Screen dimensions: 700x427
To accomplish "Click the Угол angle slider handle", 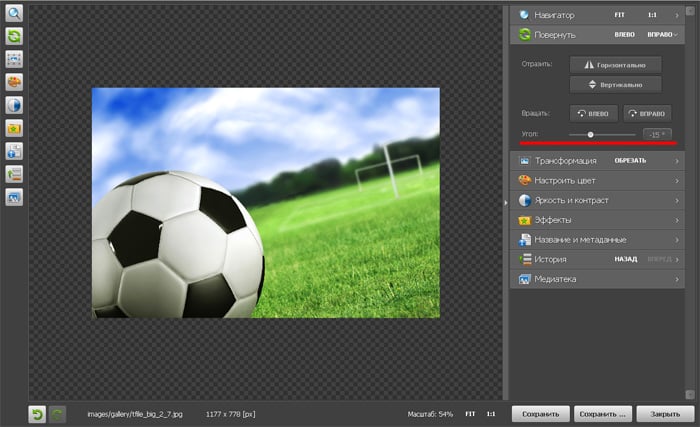I will tap(590, 134).
